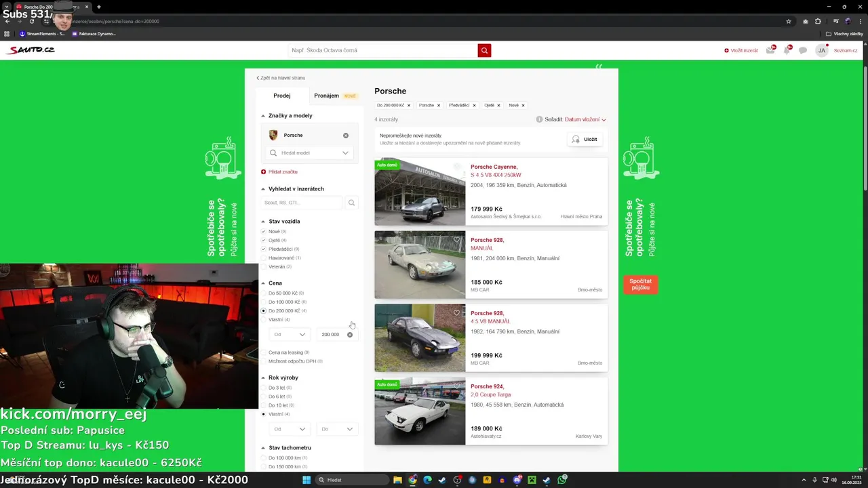Remove the 'Nové' filter chip
This screenshot has height=488, width=868.
(523, 105)
